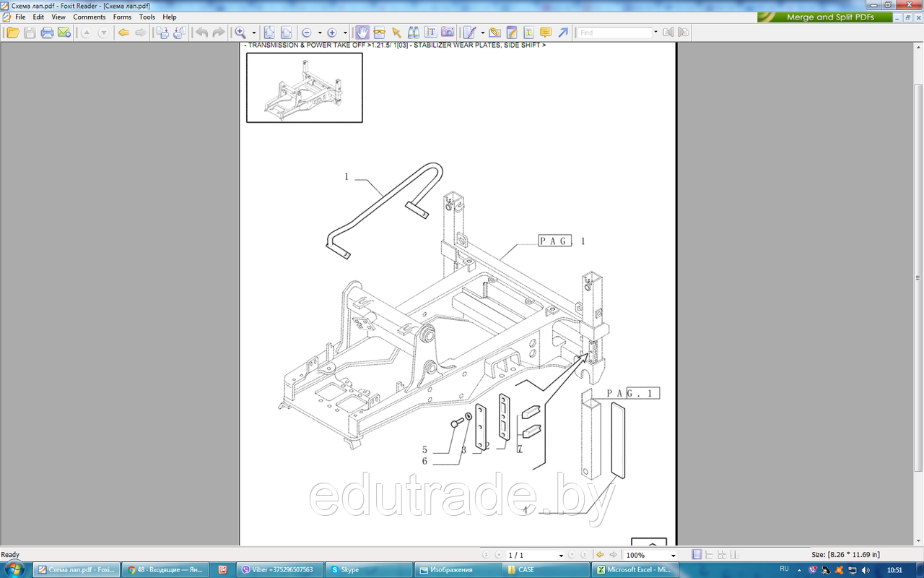This screenshot has height=578, width=924.
Task: Click the Fit Page icon
Action: click(269, 33)
